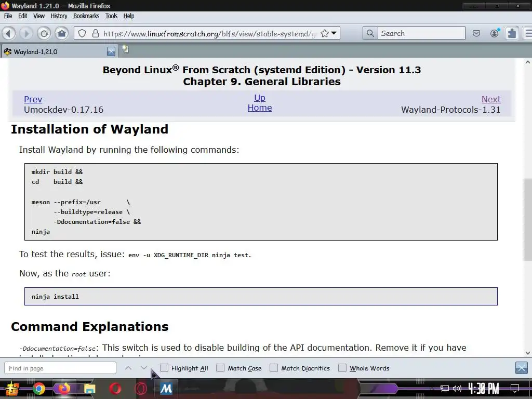This screenshot has height=399, width=532.
Task: Click the search magnifier icon
Action: point(370,33)
